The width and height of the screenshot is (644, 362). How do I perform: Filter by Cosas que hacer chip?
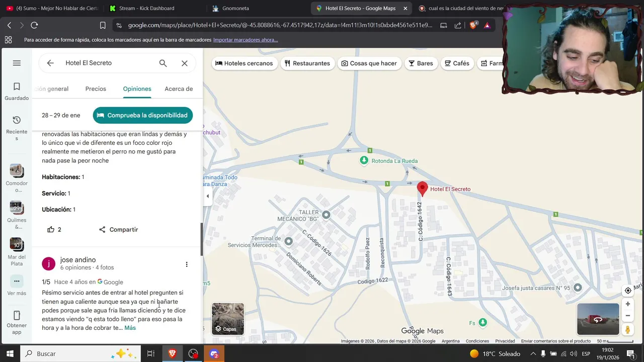coord(369,63)
